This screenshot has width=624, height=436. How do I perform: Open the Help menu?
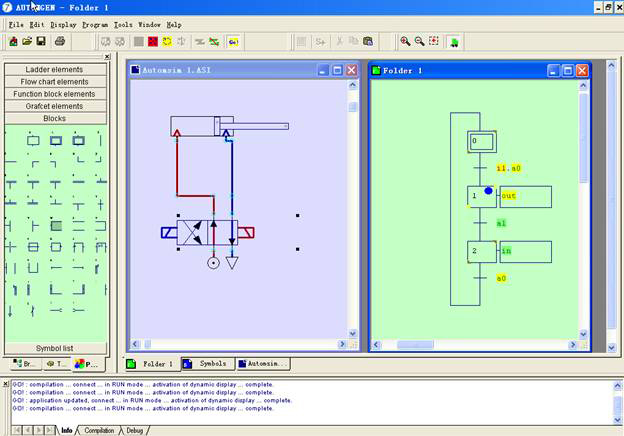(174, 25)
